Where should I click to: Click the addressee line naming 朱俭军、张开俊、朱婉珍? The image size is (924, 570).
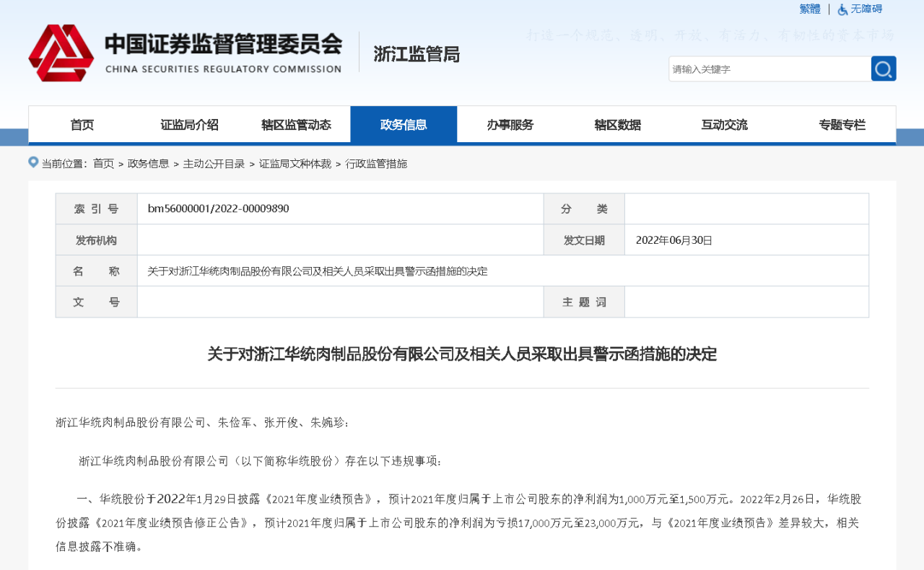point(203,422)
